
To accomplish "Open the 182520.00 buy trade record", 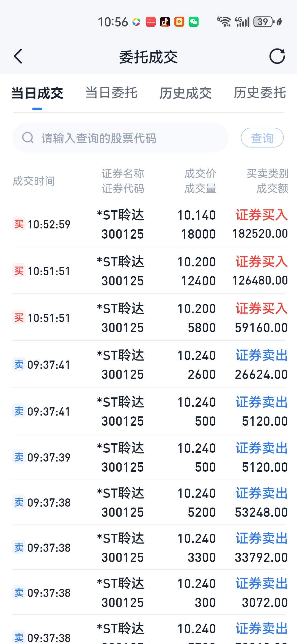I will coord(148,224).
